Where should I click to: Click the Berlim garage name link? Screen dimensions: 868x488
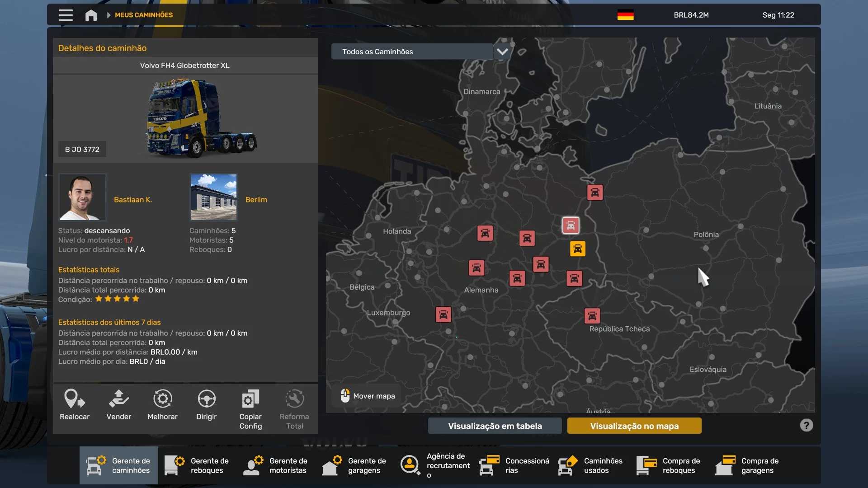tap(256, 200)
